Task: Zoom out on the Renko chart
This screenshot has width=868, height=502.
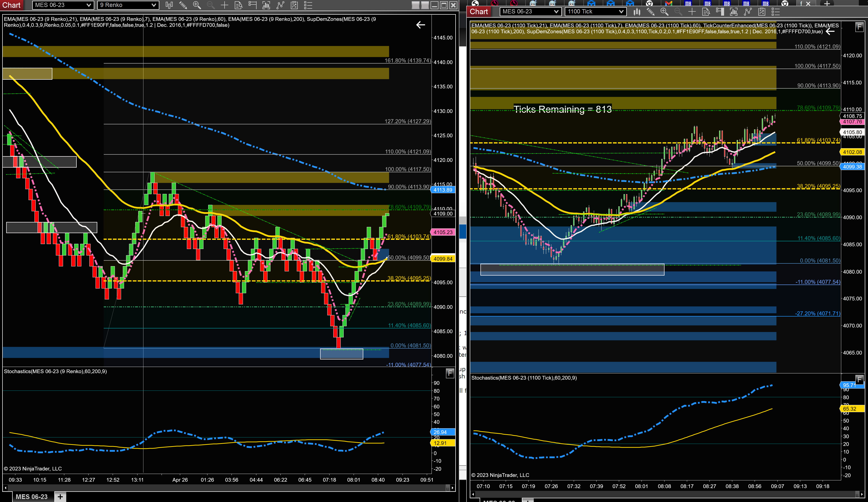Action: pos(210,5)
